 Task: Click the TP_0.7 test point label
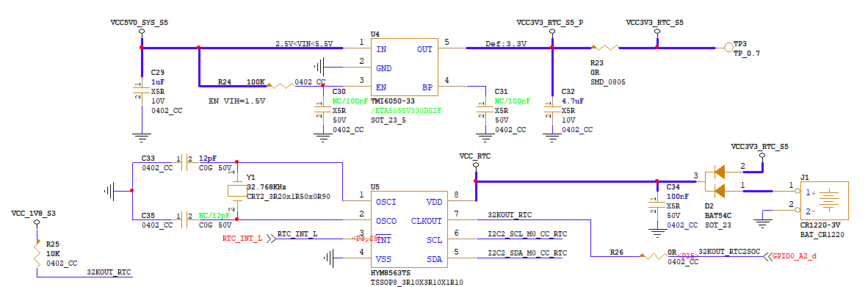[747, 53]
